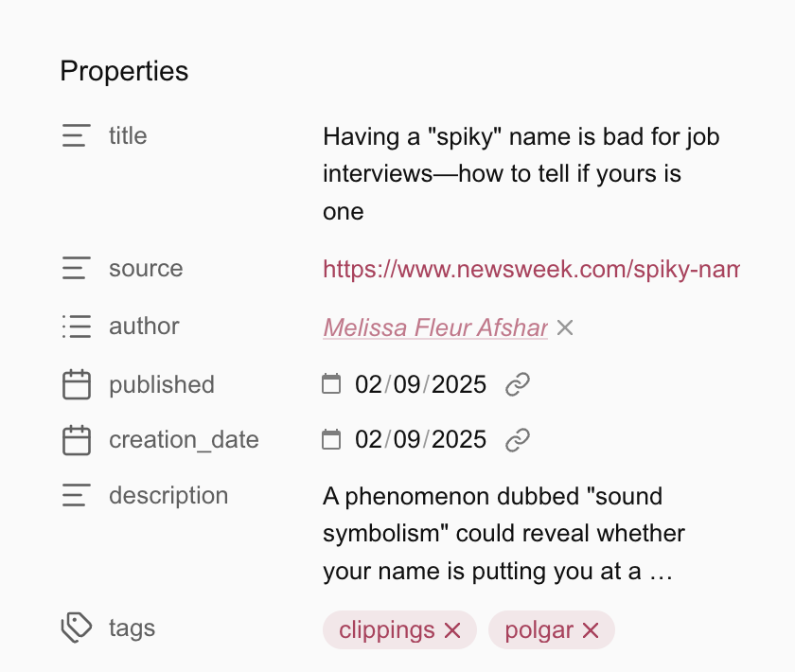Click the title property text icon
Image resolution: width=795 pixels, height=672 pixels.
click(x=77, y=136)
